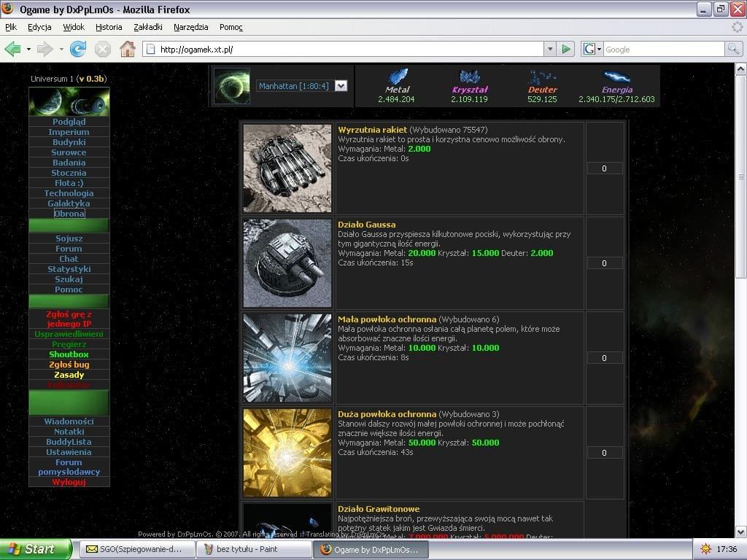The height and width of the screenshot is (560, 747).
Task: Open the Badania page
Action: point(69,163)
